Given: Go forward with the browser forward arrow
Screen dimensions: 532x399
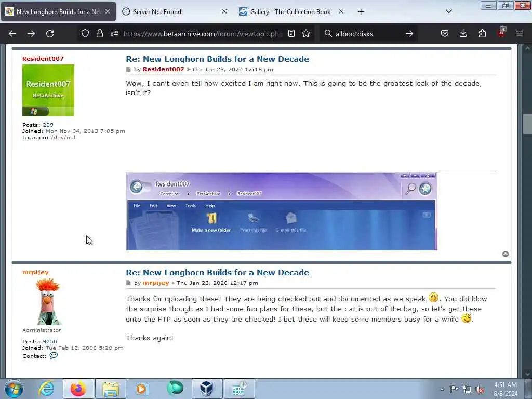Looking at the screenshot, I should 31,34.
